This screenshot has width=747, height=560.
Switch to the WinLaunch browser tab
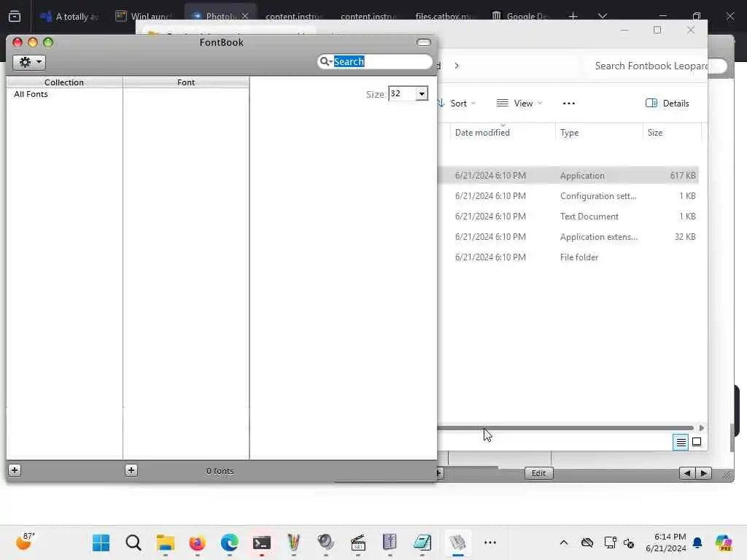pyautogui.click(x=144, y=16)
